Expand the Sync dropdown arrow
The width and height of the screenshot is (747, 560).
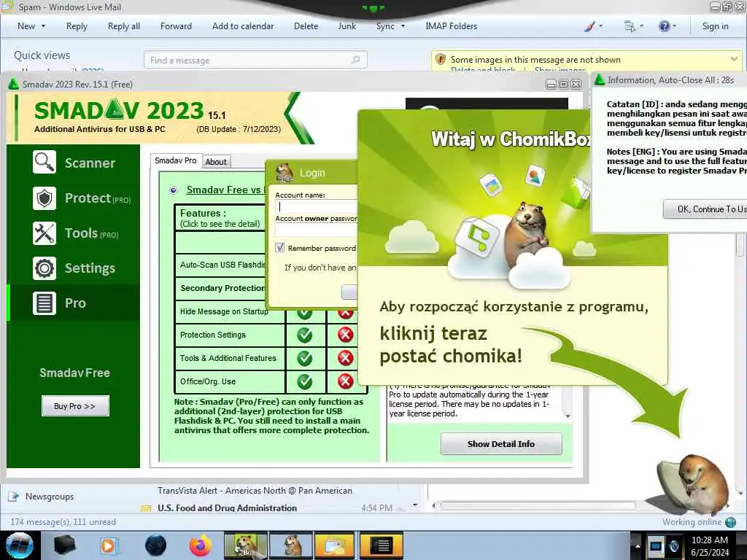[x=403, y=26]
